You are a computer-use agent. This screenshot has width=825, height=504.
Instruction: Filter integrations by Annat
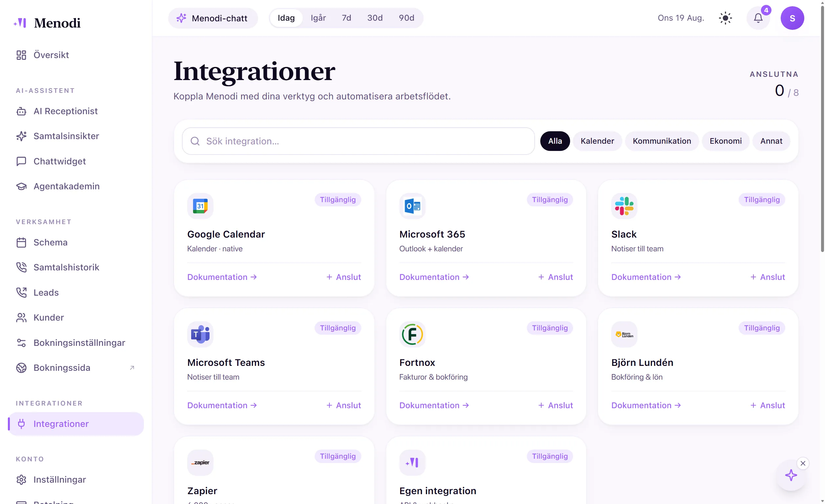coord(771,141)
